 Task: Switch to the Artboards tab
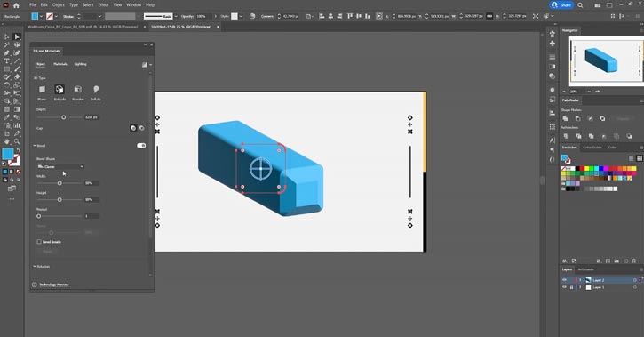(x=585, y=269)
